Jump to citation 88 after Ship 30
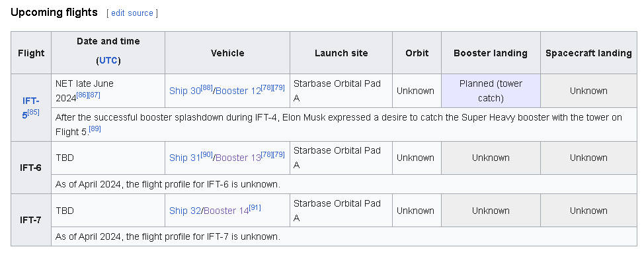 [x=207, y=87]
